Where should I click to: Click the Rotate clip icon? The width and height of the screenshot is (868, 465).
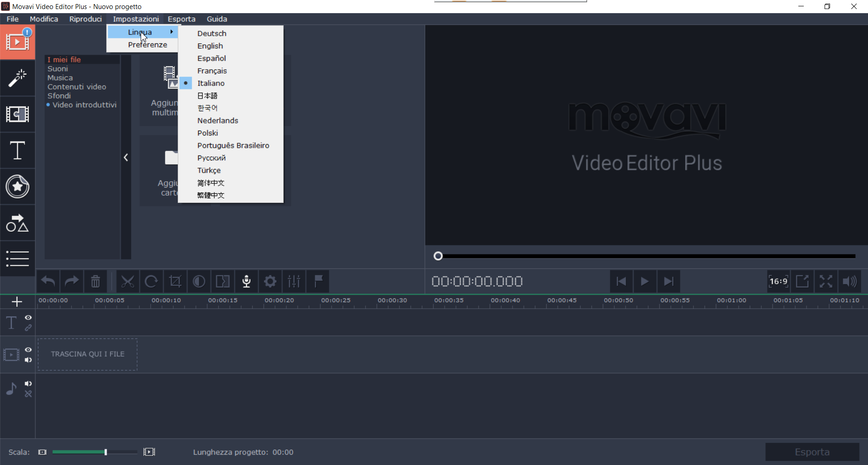[x=151, y=282]
